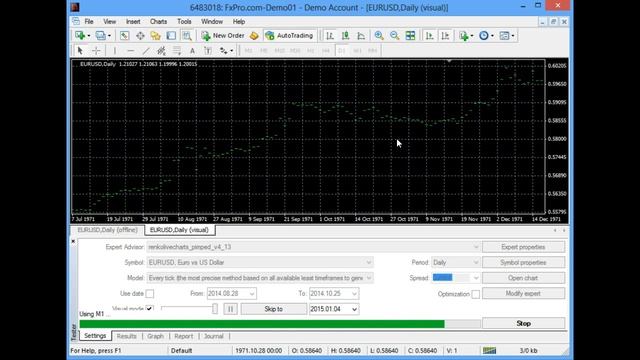This screenshot has width=640, height=360.
Task: Open the To date picker
Action: tap(354, 293)
